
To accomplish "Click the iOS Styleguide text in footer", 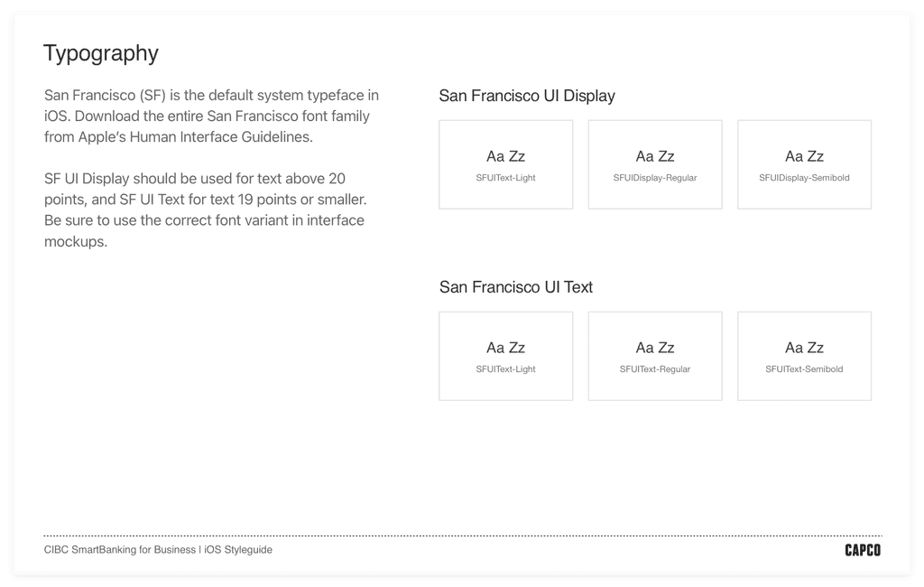I will [x=238, y=550].
